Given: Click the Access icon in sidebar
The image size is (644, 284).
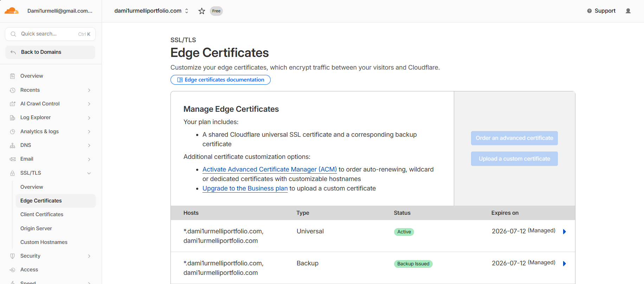Looking at the screenshot, I should coord(13,270).
